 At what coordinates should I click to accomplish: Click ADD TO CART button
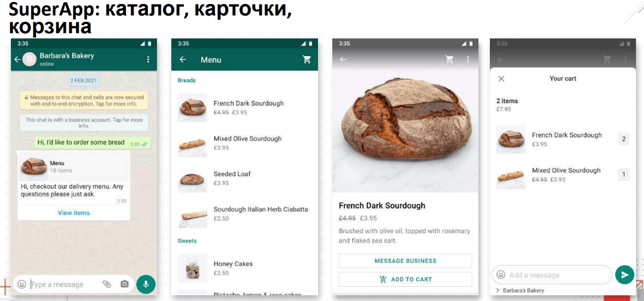click(x=406, y=279)
